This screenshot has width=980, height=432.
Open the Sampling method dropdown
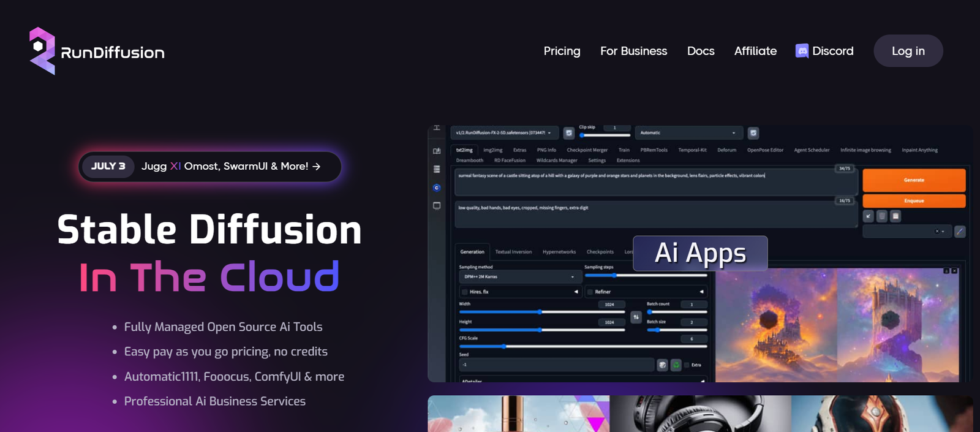coord(518,277)
